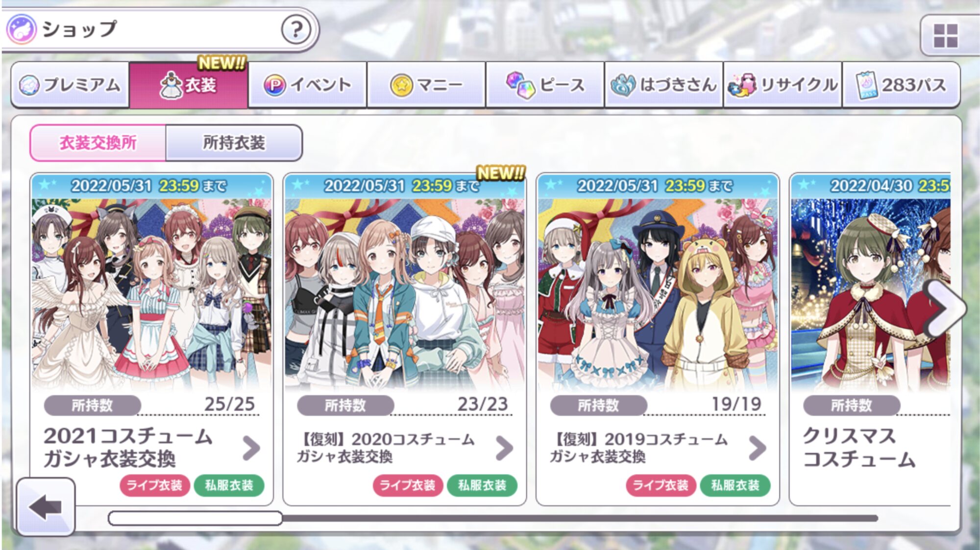
Task: Toggle to 衣装交換所 view
Action: 98,143
